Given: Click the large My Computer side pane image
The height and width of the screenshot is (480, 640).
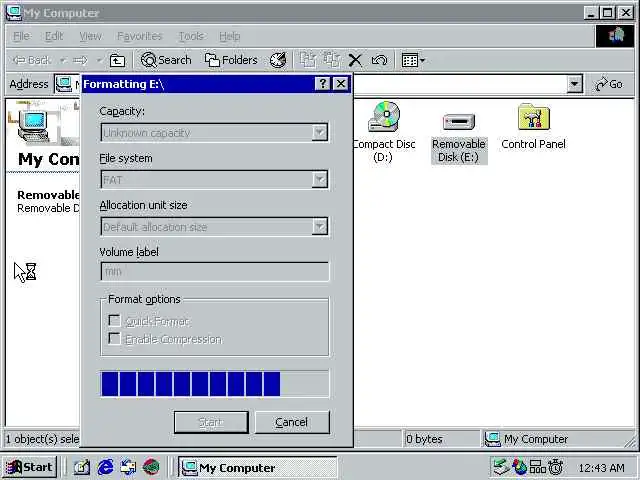Looking at the screenshot, I should point(43,123).
